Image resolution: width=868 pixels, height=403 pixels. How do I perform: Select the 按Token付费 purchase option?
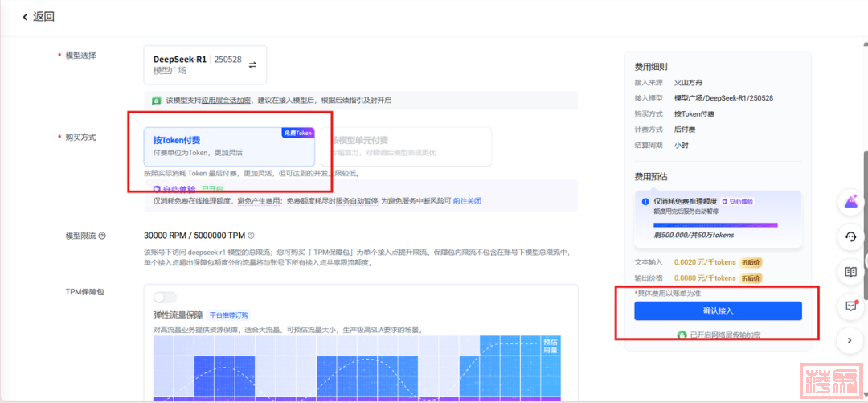click(x=229, y=146)
